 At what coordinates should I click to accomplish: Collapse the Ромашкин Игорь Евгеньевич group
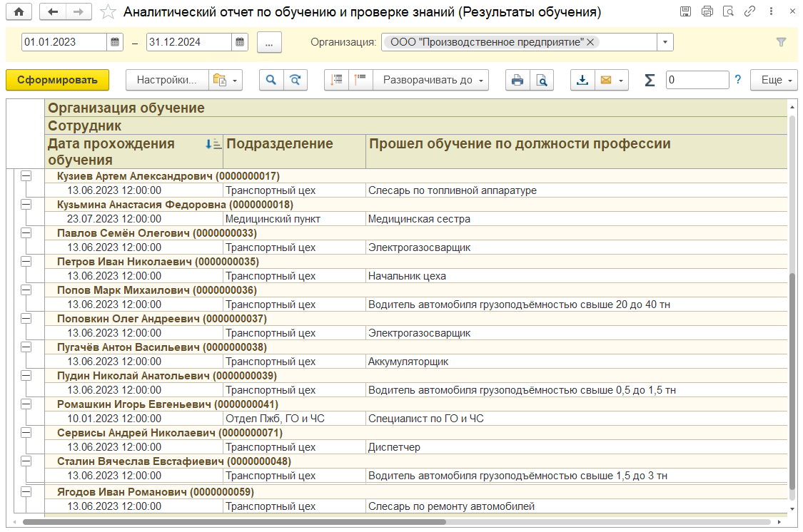click(26, 404)
